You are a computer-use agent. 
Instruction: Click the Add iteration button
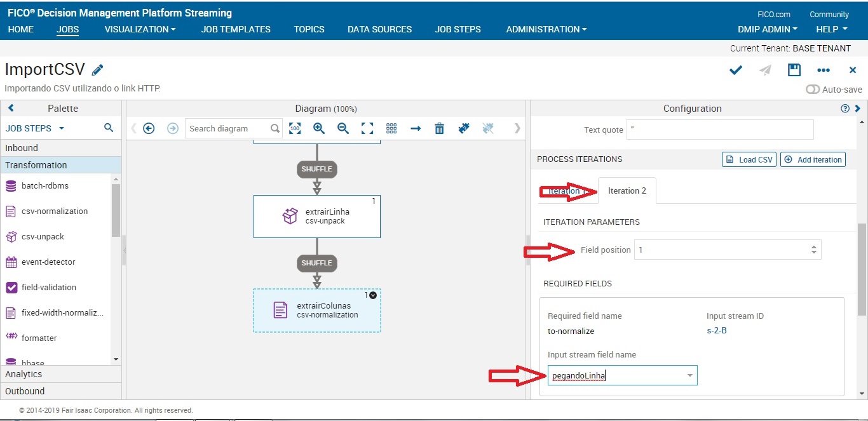pyautogui.click(x=813, y=159)
